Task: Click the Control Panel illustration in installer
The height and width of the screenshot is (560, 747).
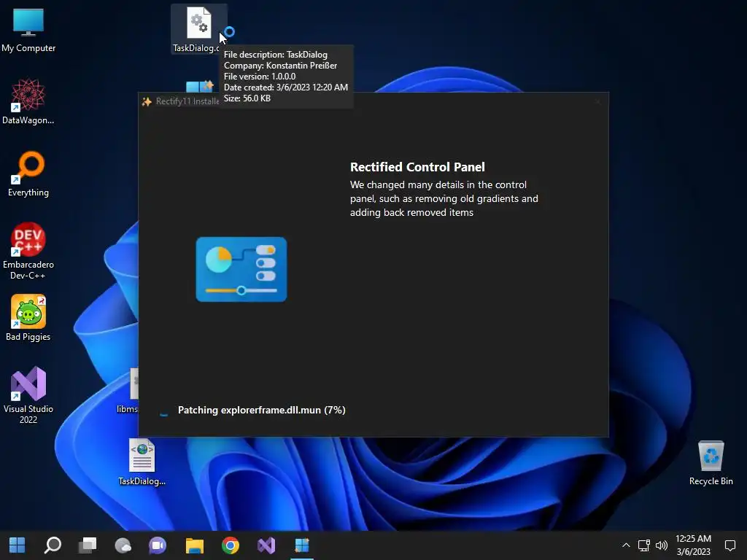Action: pyautogui.click(x=241, y=270)
